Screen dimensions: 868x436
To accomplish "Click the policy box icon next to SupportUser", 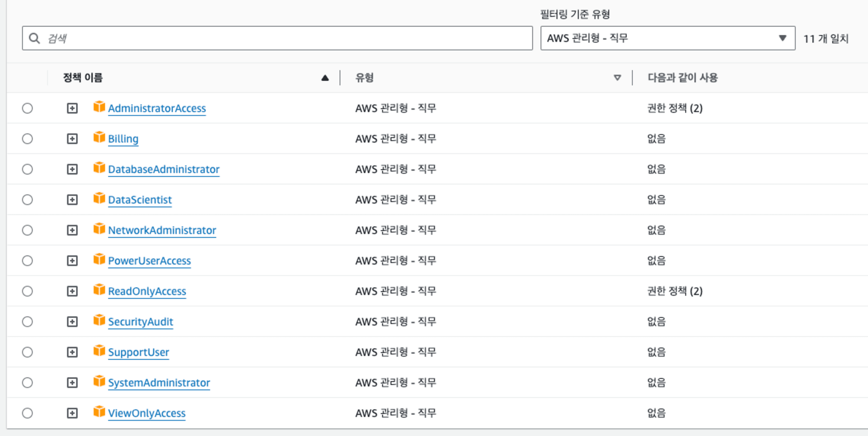I will pyautogui.click(x=99, y=351).
